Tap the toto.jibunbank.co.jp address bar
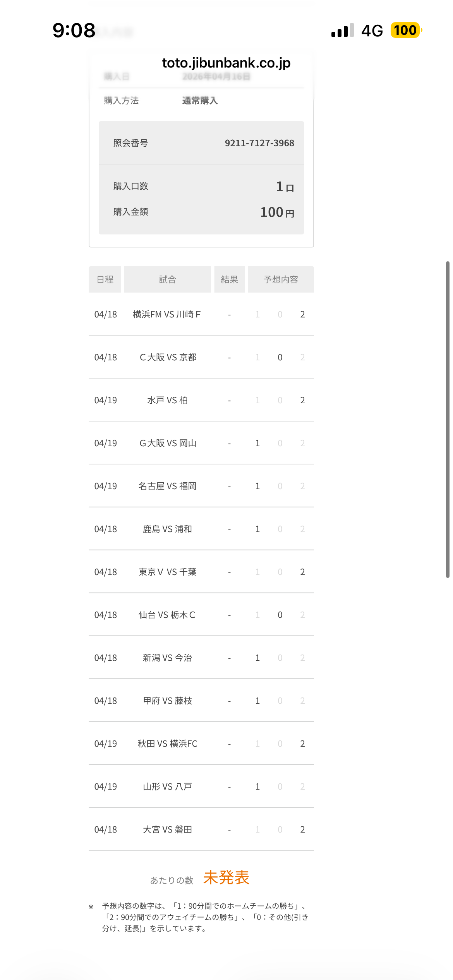Screen dimensions: 453x980 [x=226, y=63]
